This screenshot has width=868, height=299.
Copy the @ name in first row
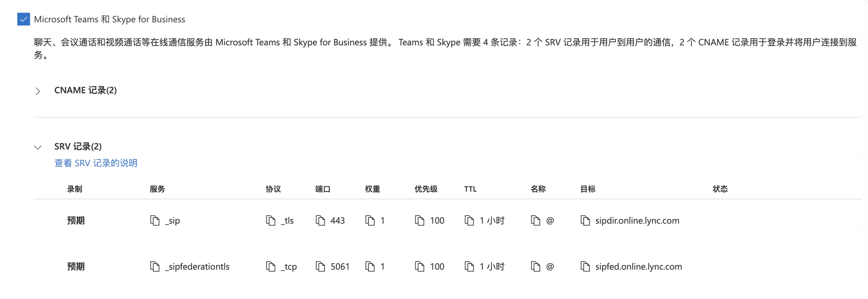pos(536,220)
